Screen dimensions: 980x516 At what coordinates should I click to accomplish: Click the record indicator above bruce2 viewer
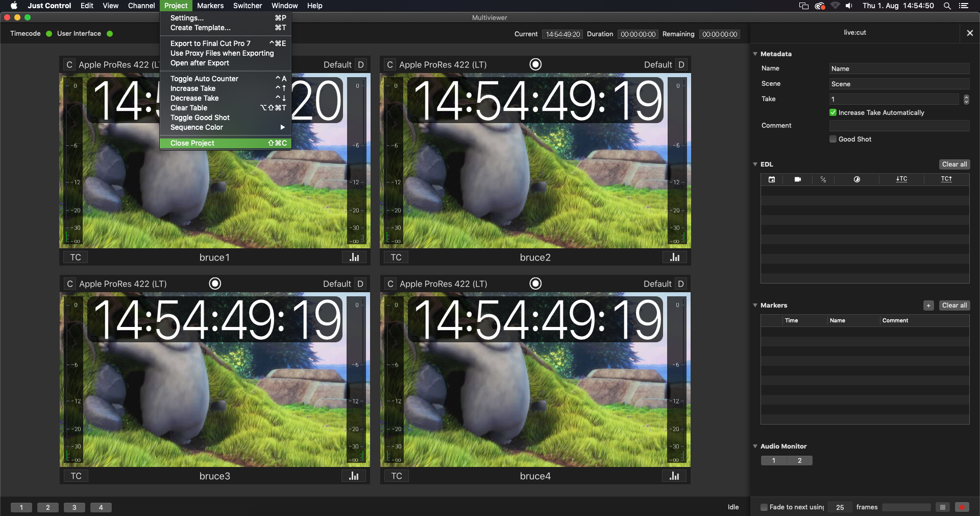pyautogui.click(x=535, y=64)
